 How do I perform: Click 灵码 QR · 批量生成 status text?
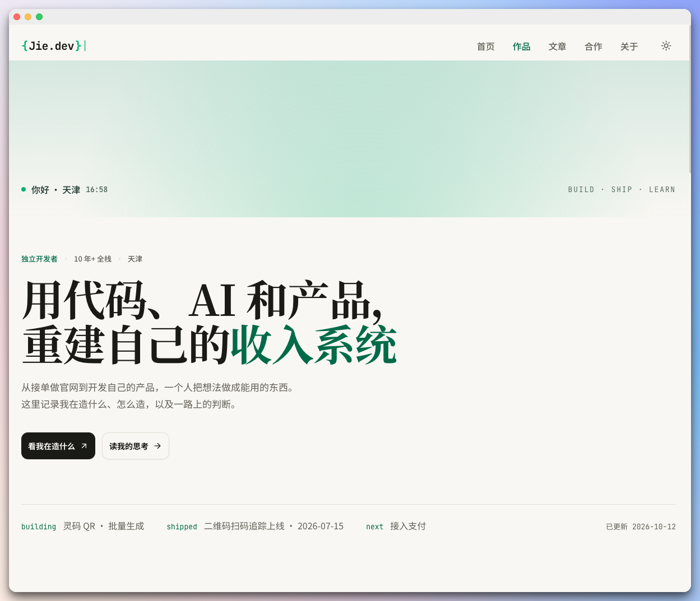click(104, 527)
